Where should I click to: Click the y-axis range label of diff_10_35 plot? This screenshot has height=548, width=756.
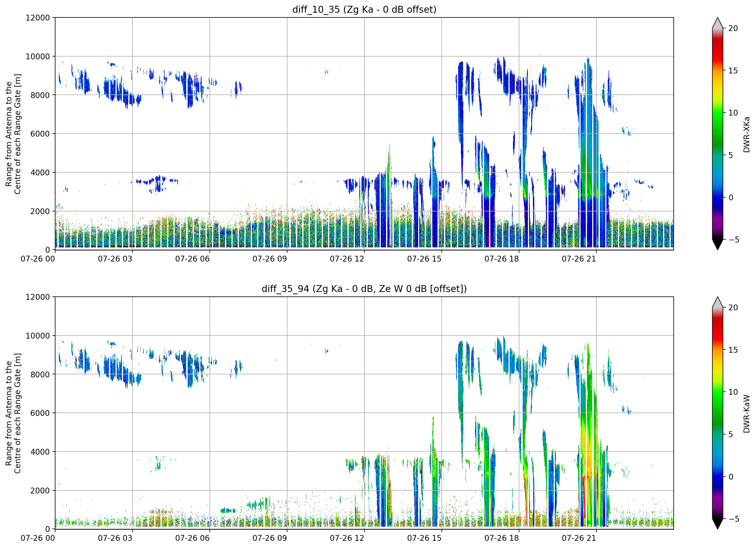(x=13, y=134)
